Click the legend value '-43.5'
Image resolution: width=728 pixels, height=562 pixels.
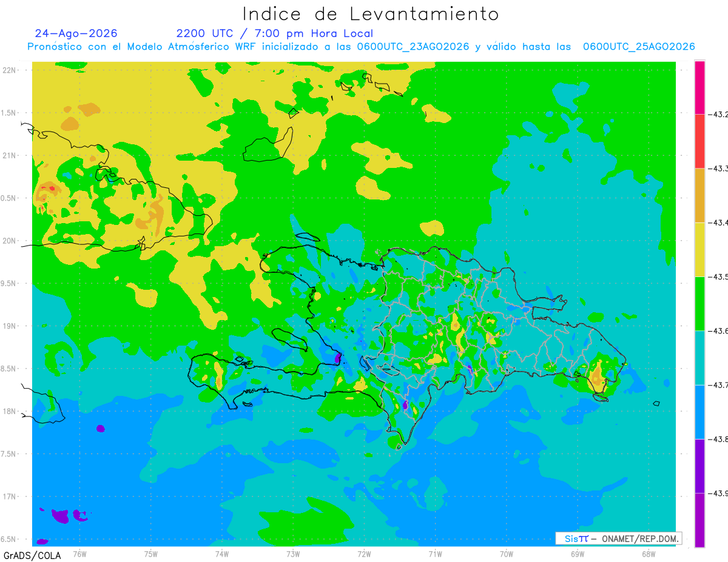[718, 276]
